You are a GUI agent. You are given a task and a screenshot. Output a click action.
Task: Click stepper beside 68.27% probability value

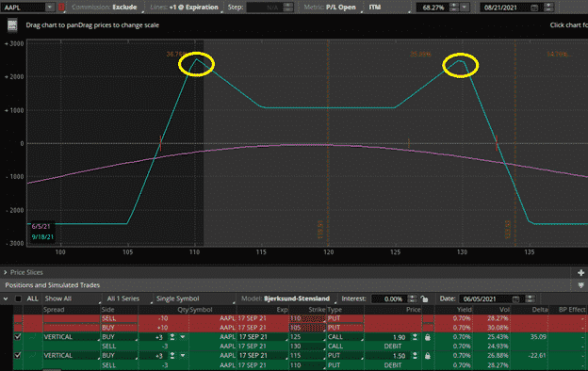tap(454, 8)
